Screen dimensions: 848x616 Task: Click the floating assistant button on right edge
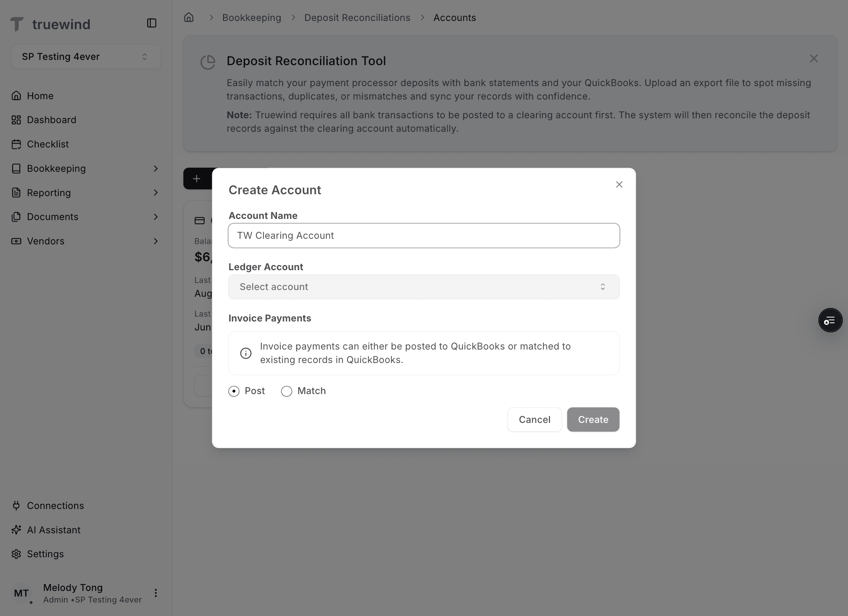830,320
